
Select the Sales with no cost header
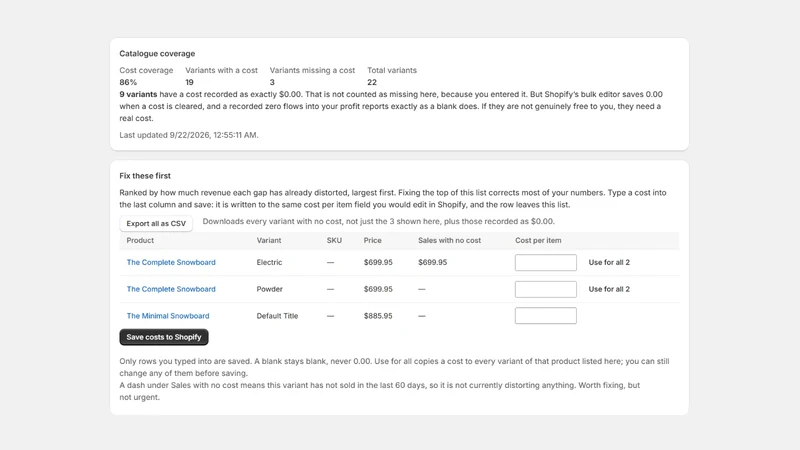(x=449, y=240)
